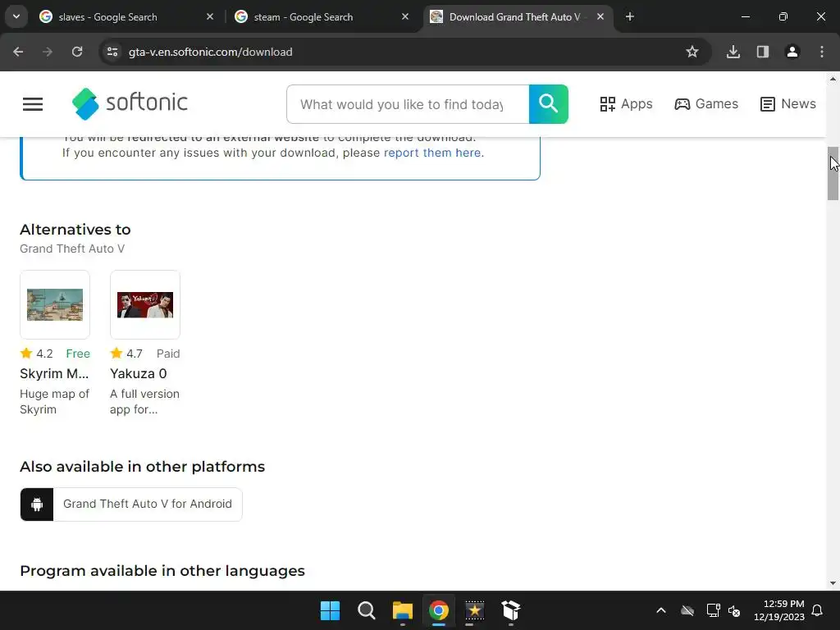Click 'Program available in other languages' heading
This screenshot has height=630, width=840.
pyautogui.click(x=162, y=571)
